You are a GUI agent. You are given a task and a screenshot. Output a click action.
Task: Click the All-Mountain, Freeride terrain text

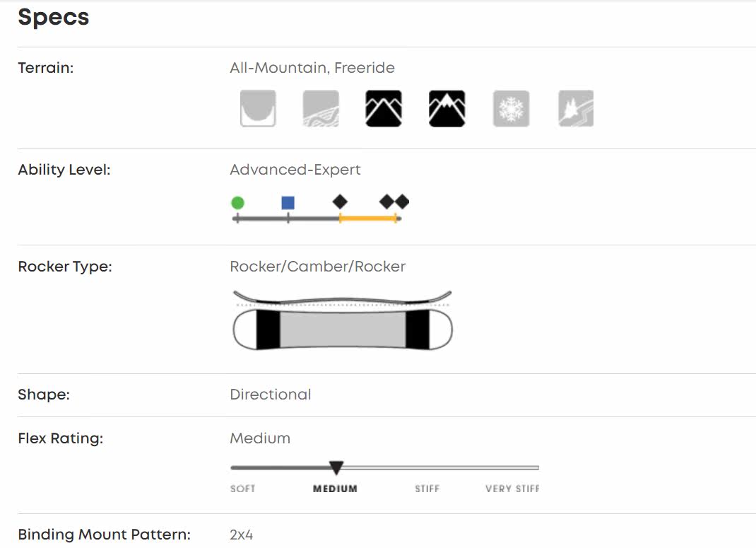point(312,68)
